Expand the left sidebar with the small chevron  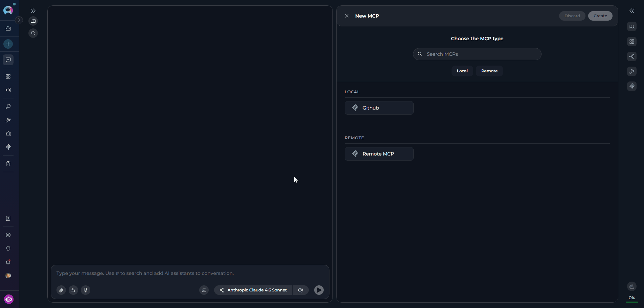(19, 20)
